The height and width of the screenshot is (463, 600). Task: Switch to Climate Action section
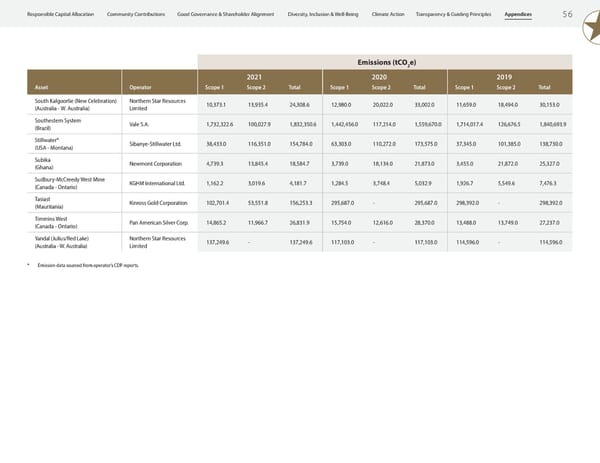388,14
